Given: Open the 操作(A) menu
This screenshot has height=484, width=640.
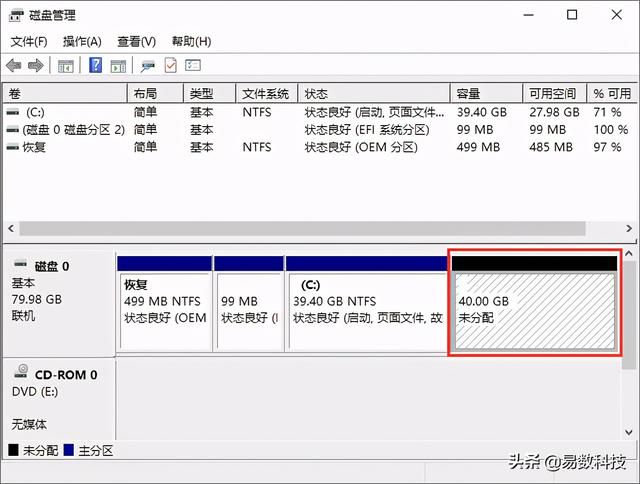Looking at the screenshot, I should coord(82,41).
